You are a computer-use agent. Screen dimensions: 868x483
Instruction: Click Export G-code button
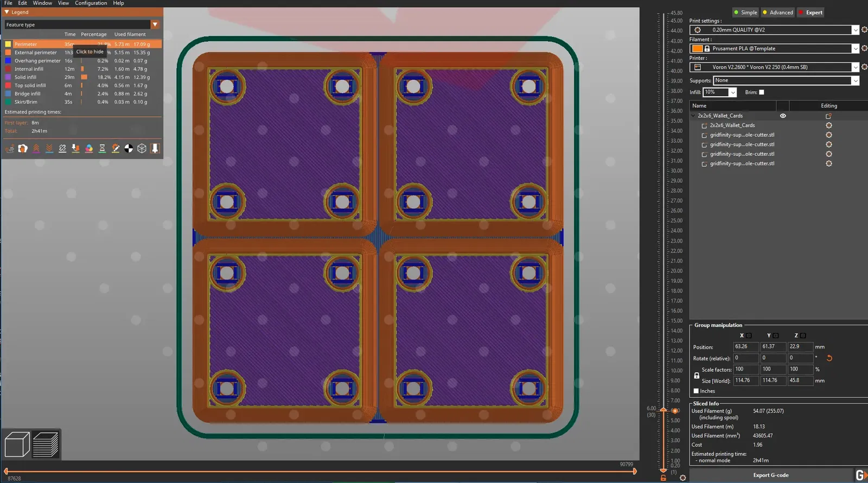click(771, 475)
